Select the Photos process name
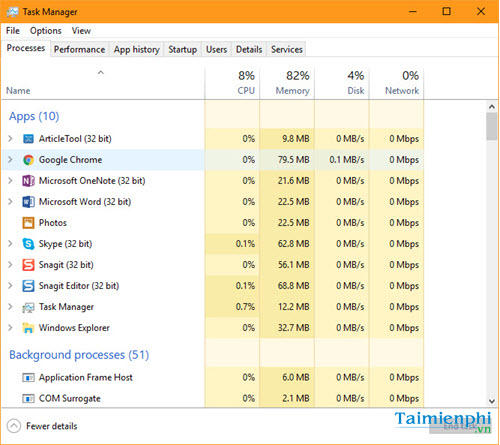Image resolution: width=500 pixels, height=445 pixels. point(53,223)
